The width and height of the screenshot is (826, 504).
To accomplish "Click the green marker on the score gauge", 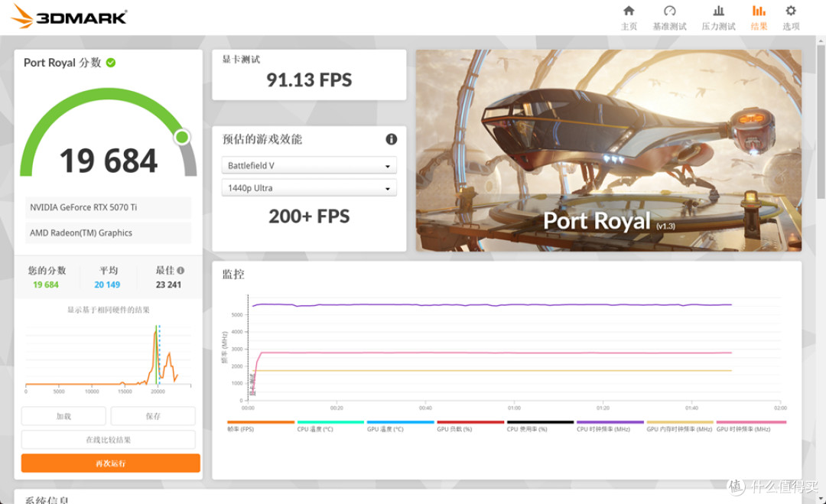I will pos(182,138).
